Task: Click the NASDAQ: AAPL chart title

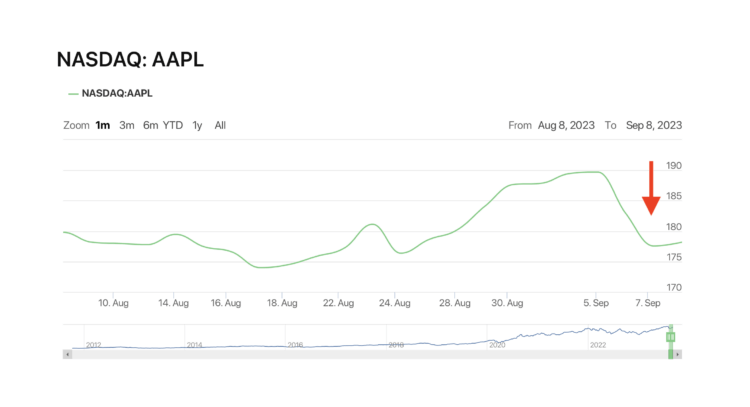Action: 130,60
